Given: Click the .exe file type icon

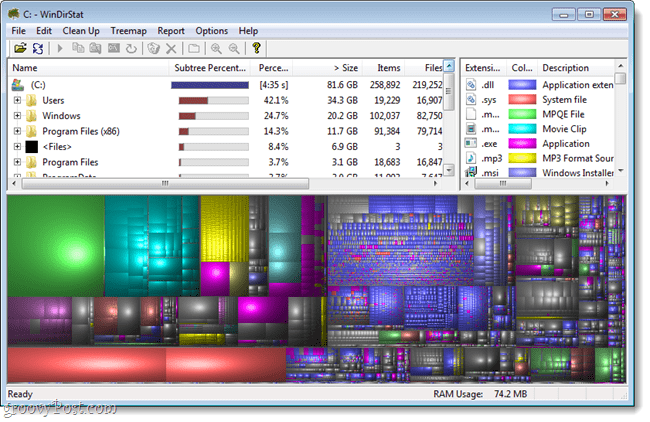Looking at the screenshot, I should pyautogui.click(x=471, y=143).
